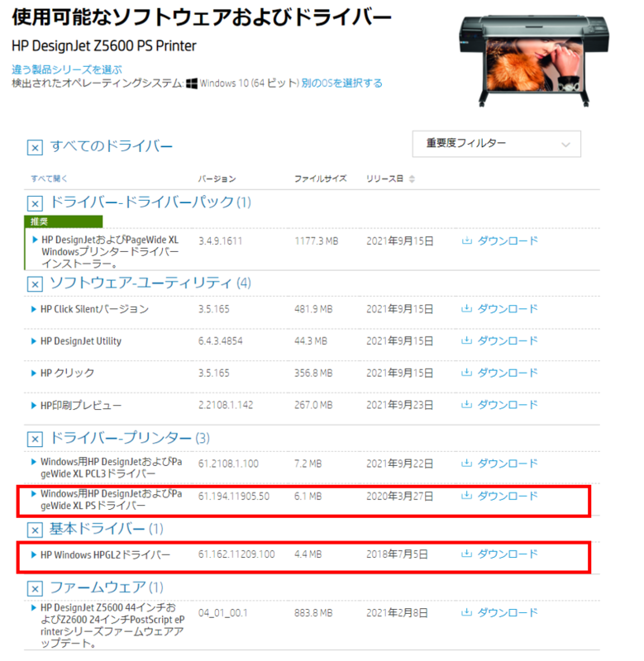Click the ソフトウェア-ユーティリティ (4) heading
The height and width of the screenshot is (661, 644).
click(x=150, y=283)
